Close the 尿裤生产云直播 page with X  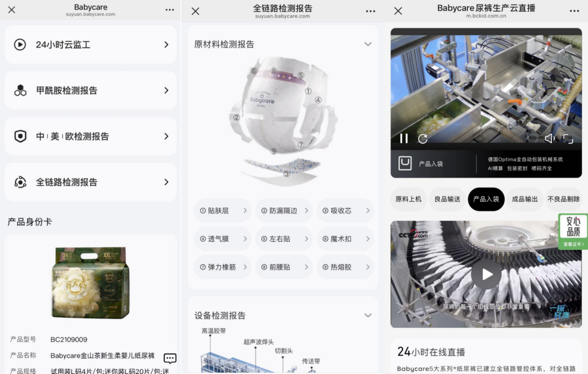(398, 11)
